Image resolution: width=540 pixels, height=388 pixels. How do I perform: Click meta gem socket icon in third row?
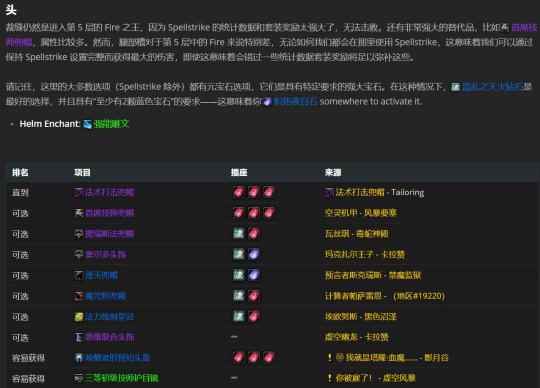(x=238, y=233)
